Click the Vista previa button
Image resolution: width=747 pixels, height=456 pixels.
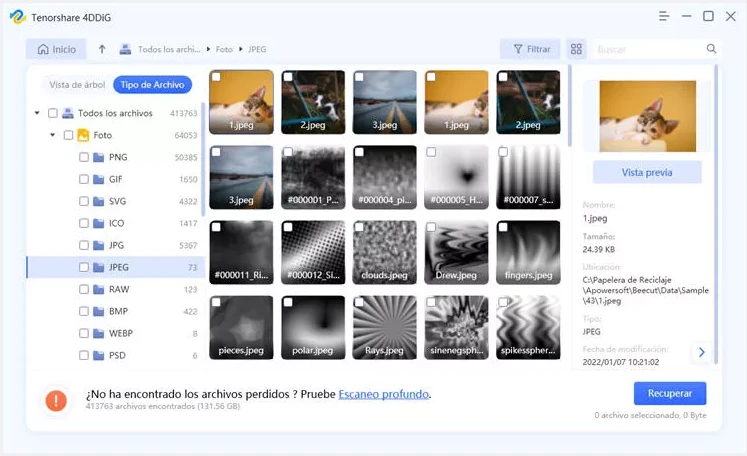[647, 172]
